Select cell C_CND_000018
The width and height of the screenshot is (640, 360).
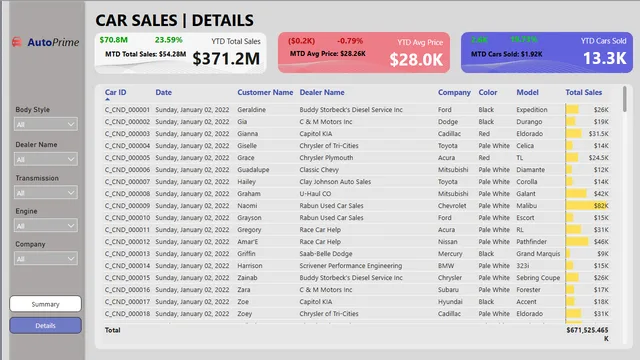pos(127,314)
